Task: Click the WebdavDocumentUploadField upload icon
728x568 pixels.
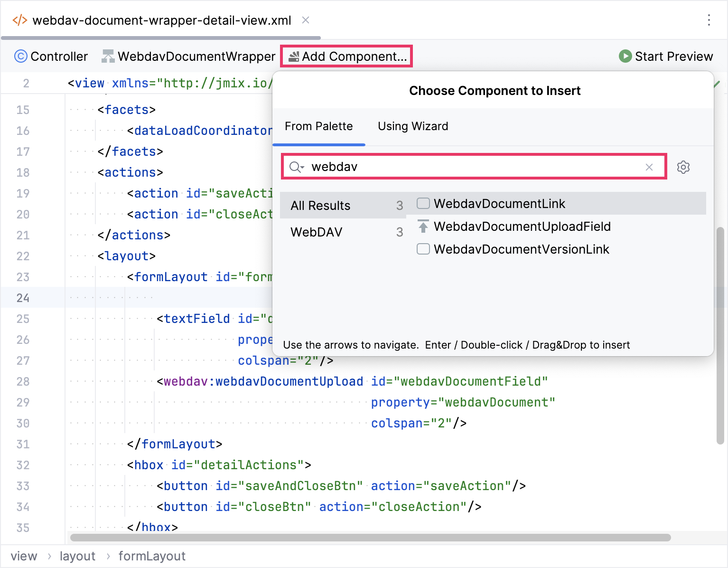Action: coord(422,226)
